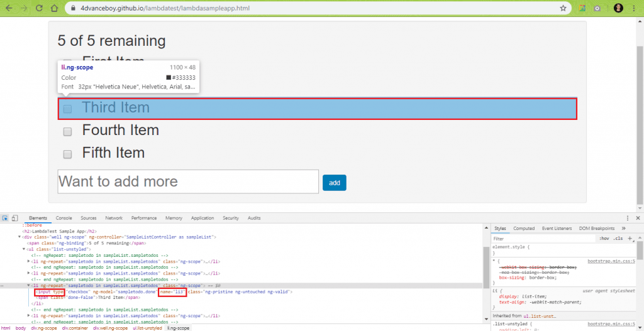Click the web page vertical scrollbar
644x331 pixels.
(x=640, y=125)
